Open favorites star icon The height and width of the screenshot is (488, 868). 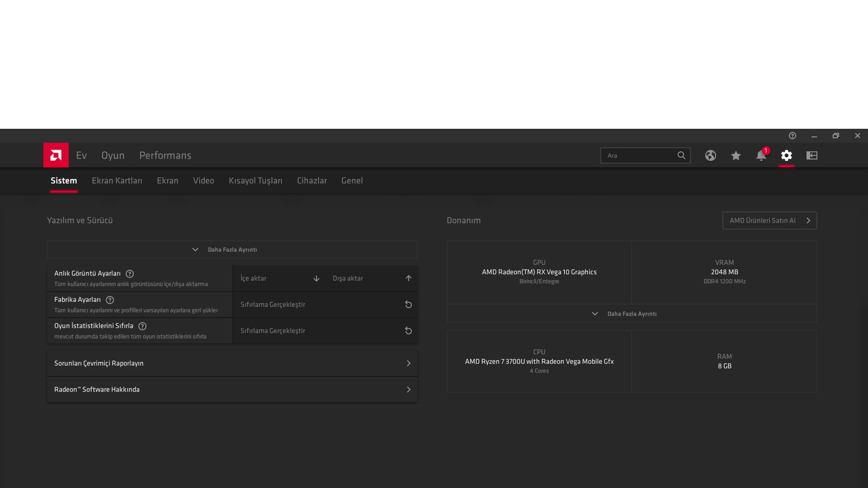pos(736,155)
